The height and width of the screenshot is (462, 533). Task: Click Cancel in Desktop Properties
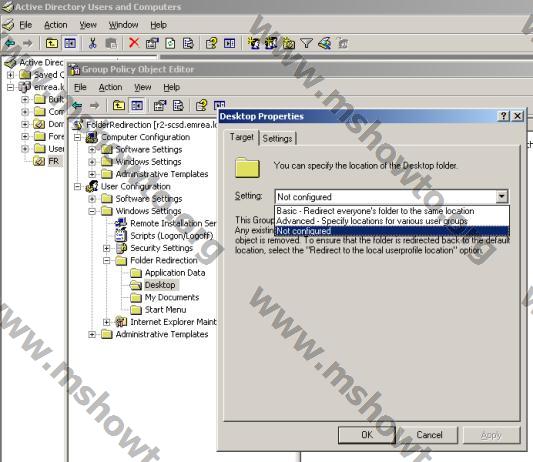click(x=429, y=435)
